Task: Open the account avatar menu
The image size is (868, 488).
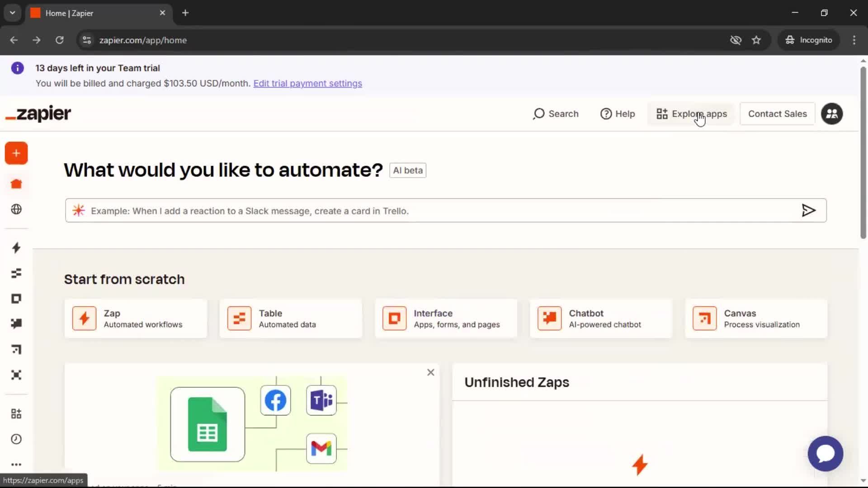Action: click(832, 114)
